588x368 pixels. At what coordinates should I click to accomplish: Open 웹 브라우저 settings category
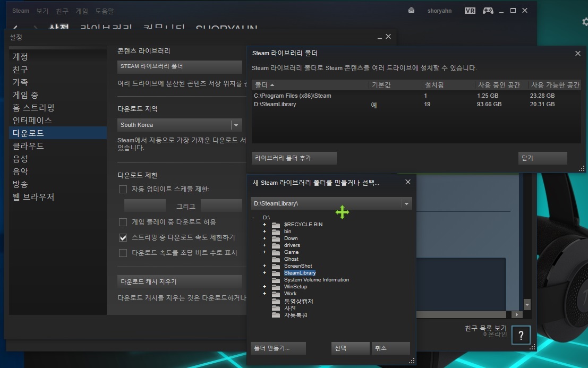(58, 196)
